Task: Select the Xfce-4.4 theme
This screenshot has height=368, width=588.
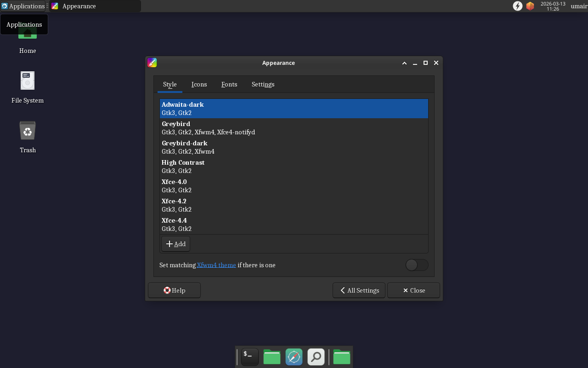Action: (x=294, y=224)
